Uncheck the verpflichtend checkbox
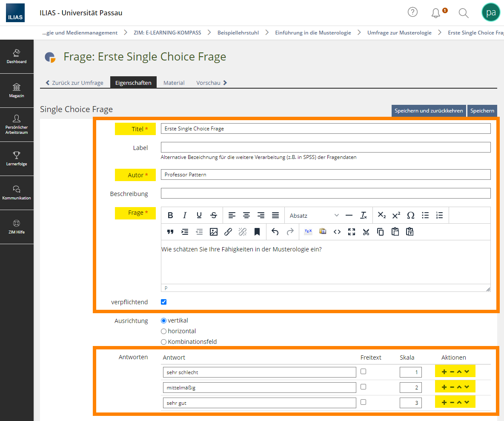Image resolution: width=504 pixels, height=421 pixels. (163, 302)
